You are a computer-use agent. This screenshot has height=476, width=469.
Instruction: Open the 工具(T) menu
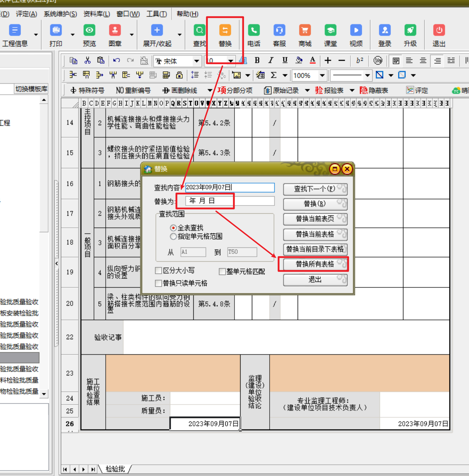156,14
